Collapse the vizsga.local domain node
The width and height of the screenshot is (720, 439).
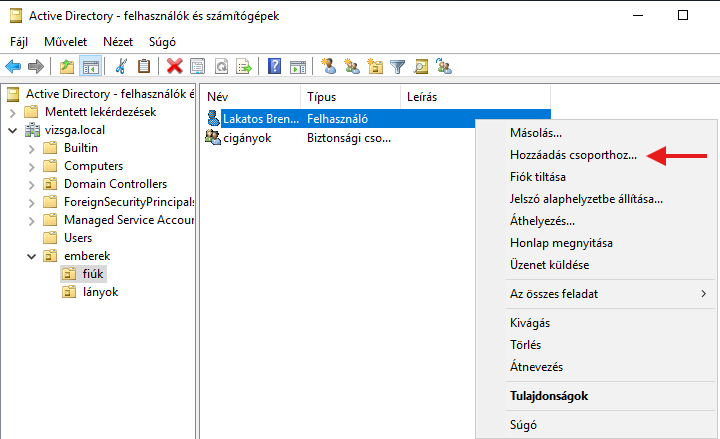(x=12, y=130)
